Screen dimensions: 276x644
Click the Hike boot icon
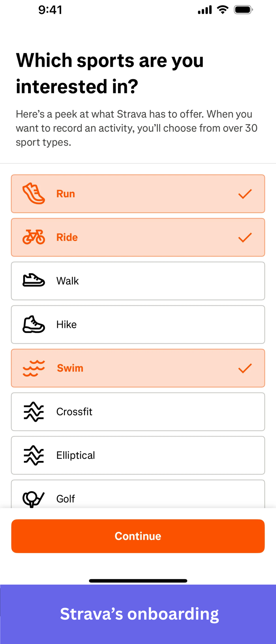pos(34,324)
